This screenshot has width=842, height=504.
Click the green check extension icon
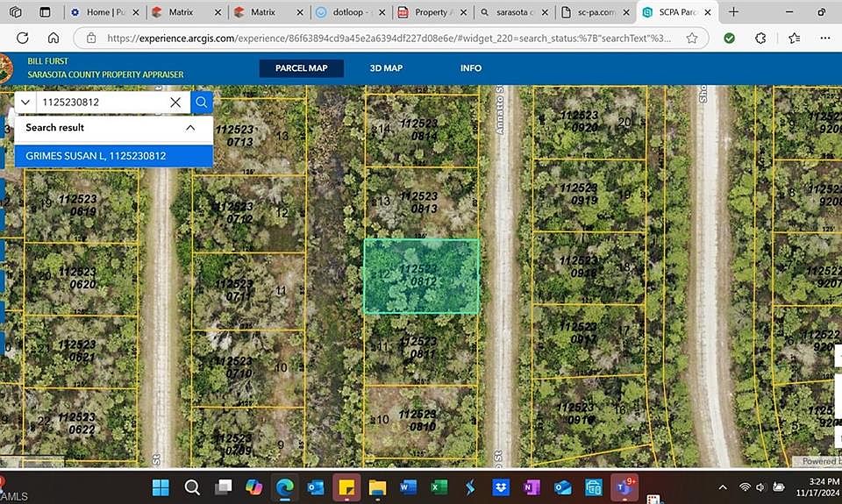click(729, 38)
